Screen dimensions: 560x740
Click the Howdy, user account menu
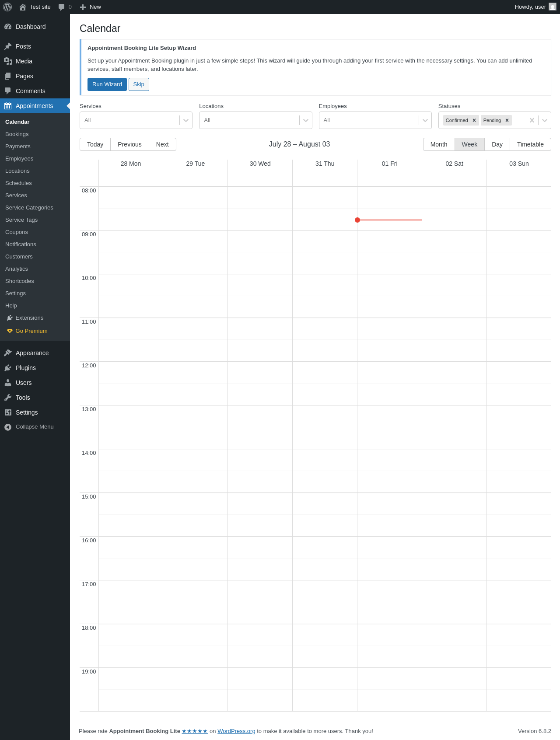pos(535,7)
